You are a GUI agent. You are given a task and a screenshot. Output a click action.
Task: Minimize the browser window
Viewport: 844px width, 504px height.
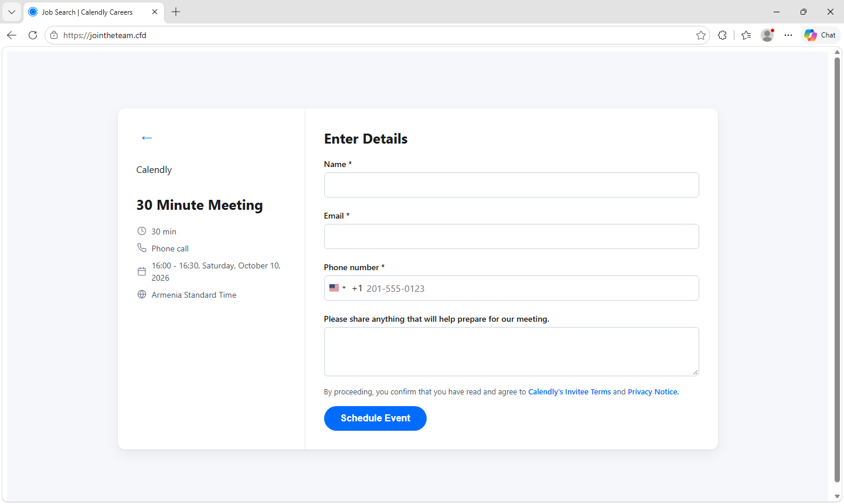(x=777, y=12)
